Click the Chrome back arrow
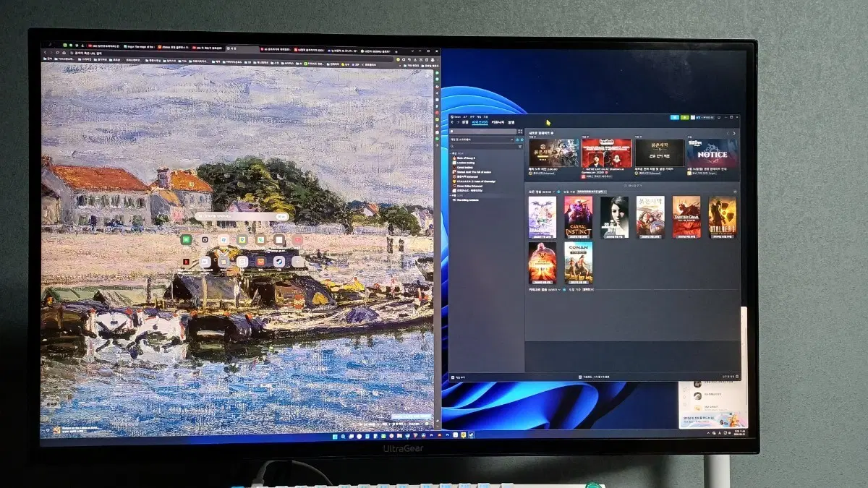 tap(46, 53)
